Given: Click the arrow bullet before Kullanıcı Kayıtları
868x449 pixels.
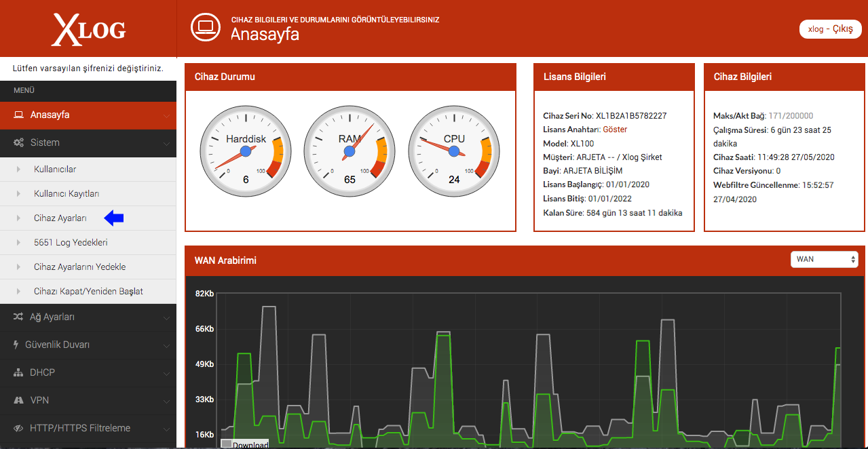Looking at the screenshot, I should pyautogui.click(x=19, y=194).
